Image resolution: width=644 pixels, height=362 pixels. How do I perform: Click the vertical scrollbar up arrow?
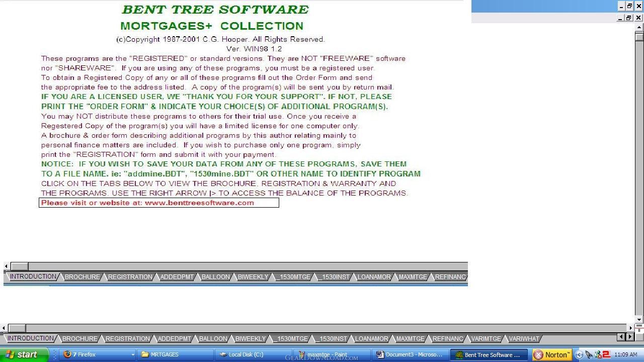639,28
